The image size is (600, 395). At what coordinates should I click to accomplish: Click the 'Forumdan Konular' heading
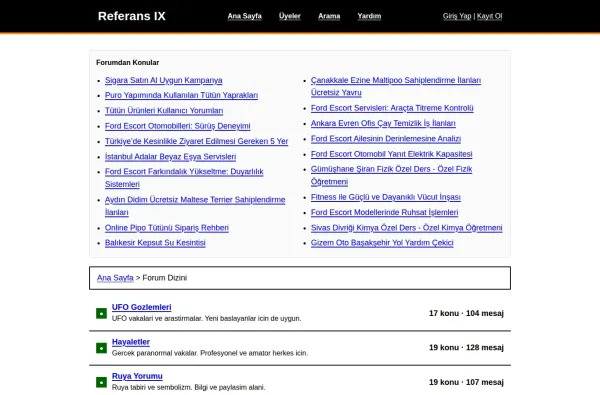point(127,62)
